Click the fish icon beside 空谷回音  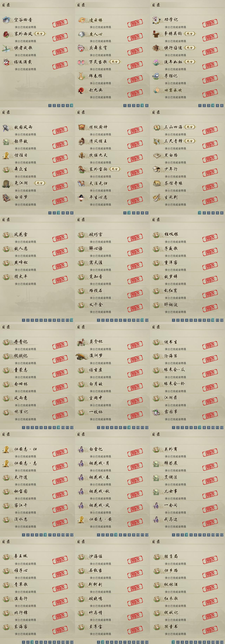tap(6, 20)
